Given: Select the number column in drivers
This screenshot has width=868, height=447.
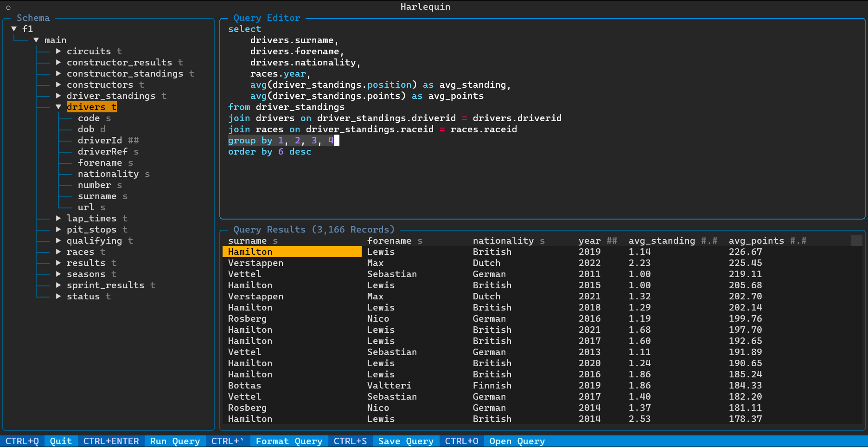Looking at the screenshot, I should tap(100, 185).
